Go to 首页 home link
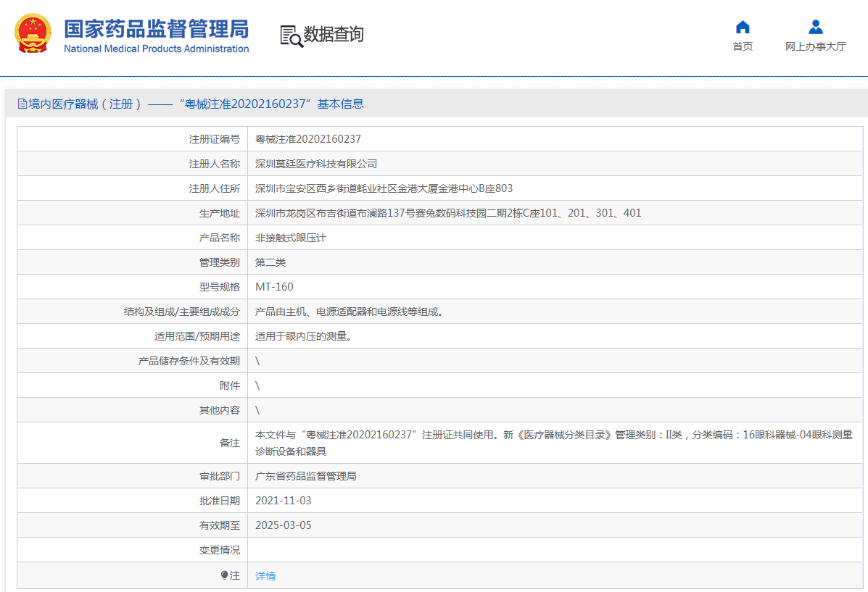 (x=743, y=46)
